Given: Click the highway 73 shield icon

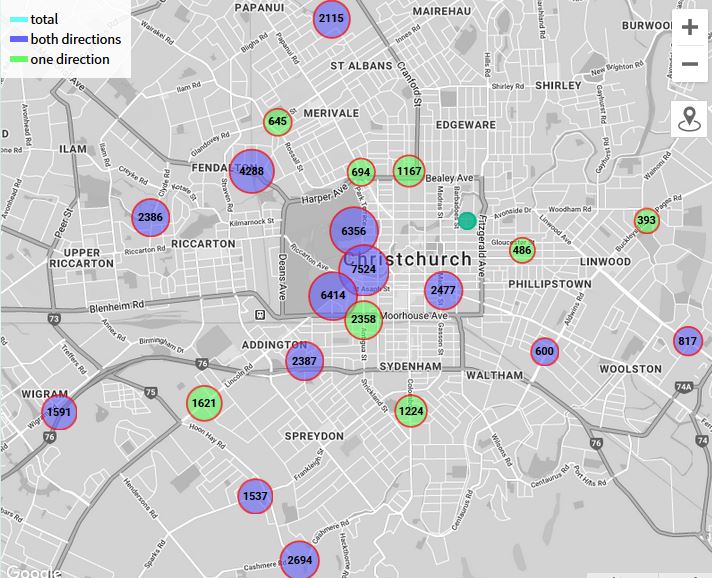Looking at the screenshot, I should coord(54,319).
